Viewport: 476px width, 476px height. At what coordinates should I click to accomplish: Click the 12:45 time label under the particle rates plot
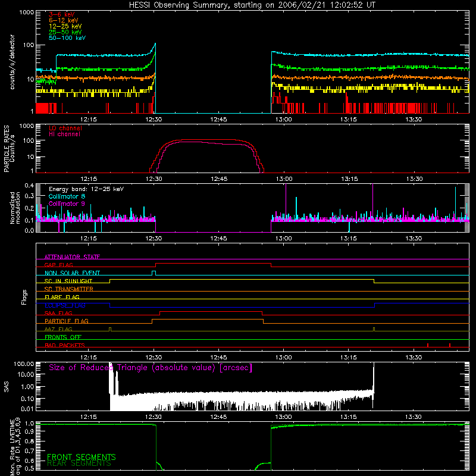(x=219, y=179)
